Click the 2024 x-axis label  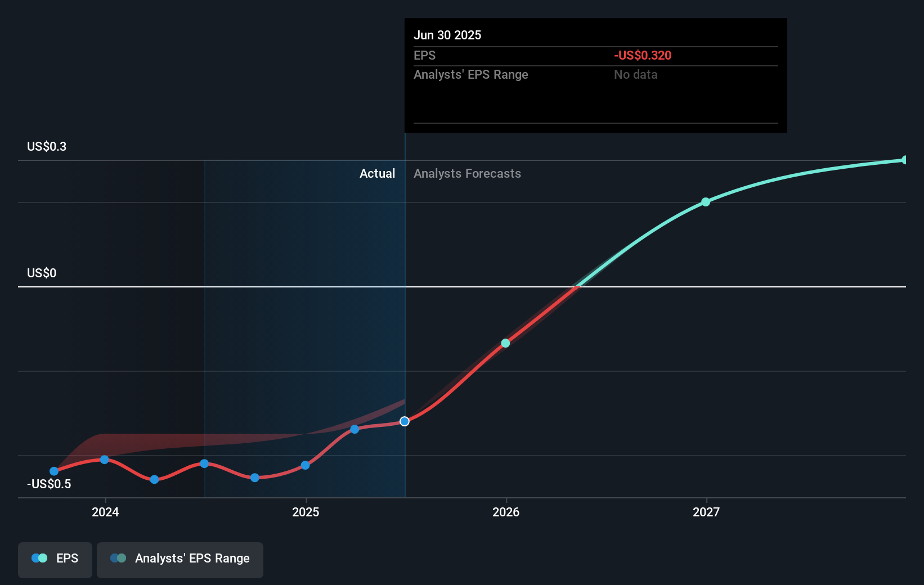[105, 512]
